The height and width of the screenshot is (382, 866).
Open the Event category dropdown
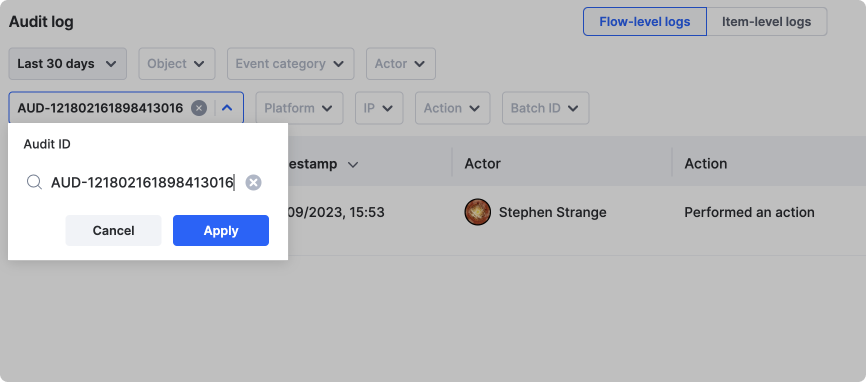pyautogui.click(x=291, y=63)
